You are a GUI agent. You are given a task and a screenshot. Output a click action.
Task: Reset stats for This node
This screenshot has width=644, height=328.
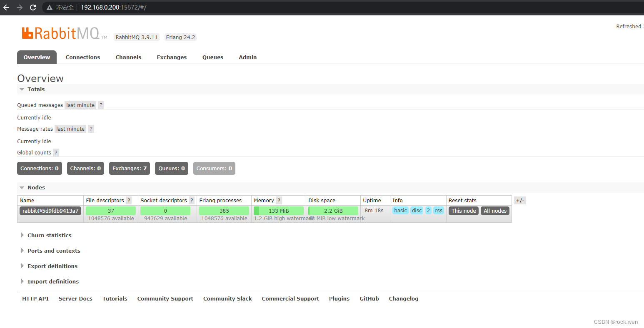(x=464, y=211)
